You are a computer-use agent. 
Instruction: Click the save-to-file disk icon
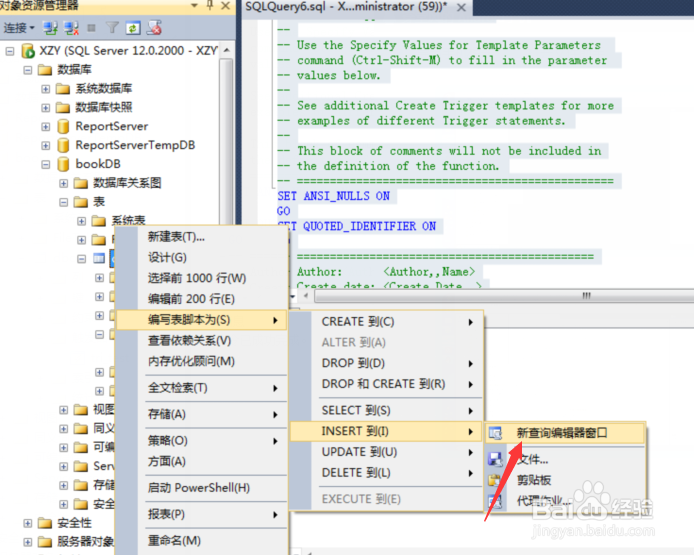[x=495, y=459]
